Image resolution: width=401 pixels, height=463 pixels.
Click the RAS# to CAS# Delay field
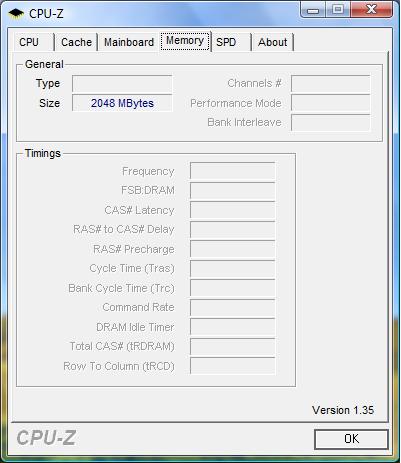click(x=233, y=230)
